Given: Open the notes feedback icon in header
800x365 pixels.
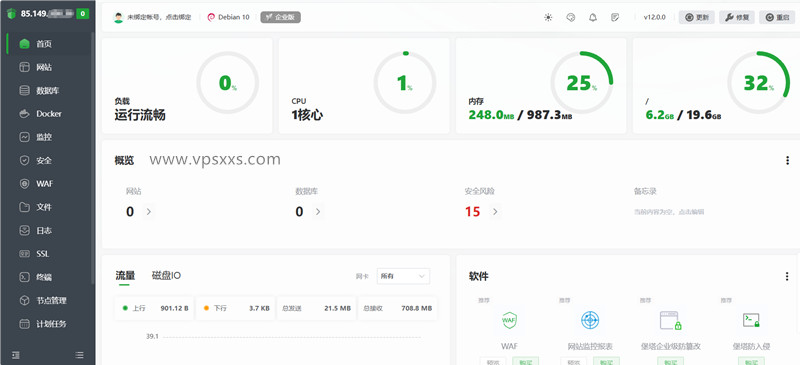Looking at the screenshot, I should (x=615, y=17).
